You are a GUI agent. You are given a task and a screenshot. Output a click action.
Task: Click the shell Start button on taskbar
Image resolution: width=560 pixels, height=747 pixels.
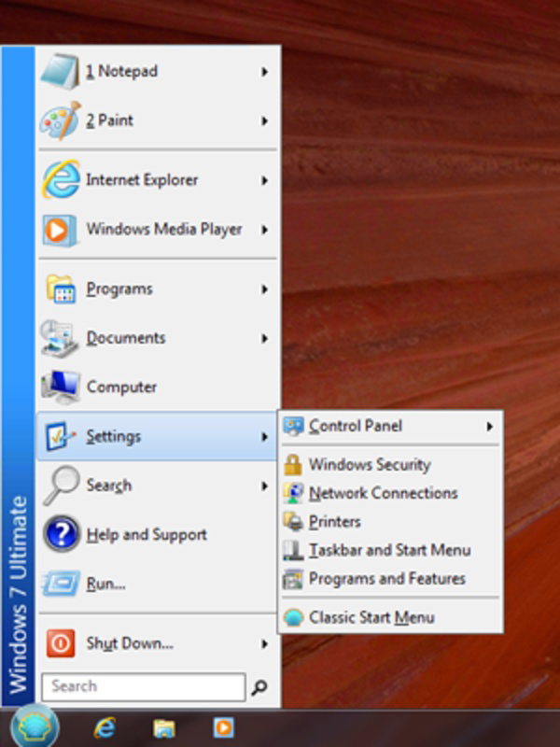click(x=35, y=726)
